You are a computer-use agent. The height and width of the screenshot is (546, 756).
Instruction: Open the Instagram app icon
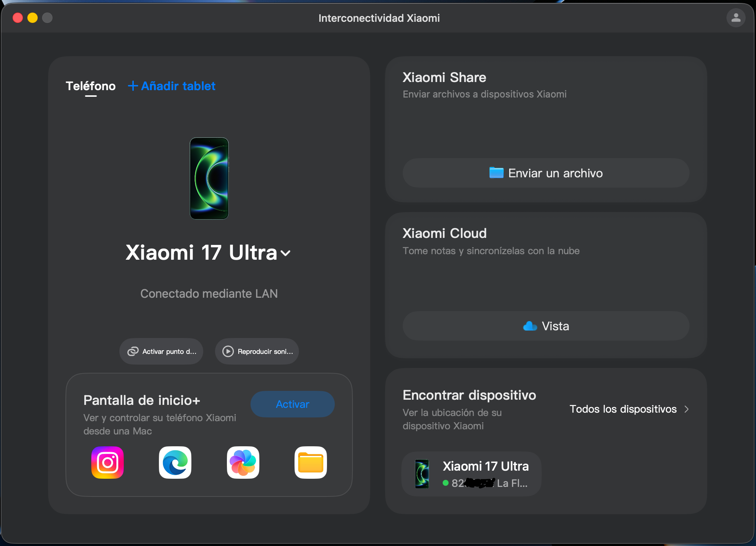click(x=108, y=463)
